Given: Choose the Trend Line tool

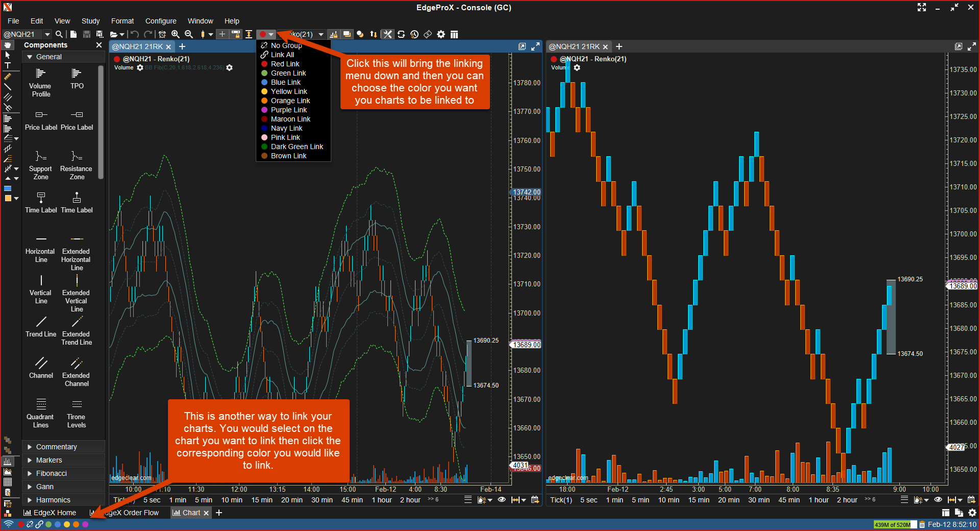Looking at the screenshot, I should [x=41, y=327].
